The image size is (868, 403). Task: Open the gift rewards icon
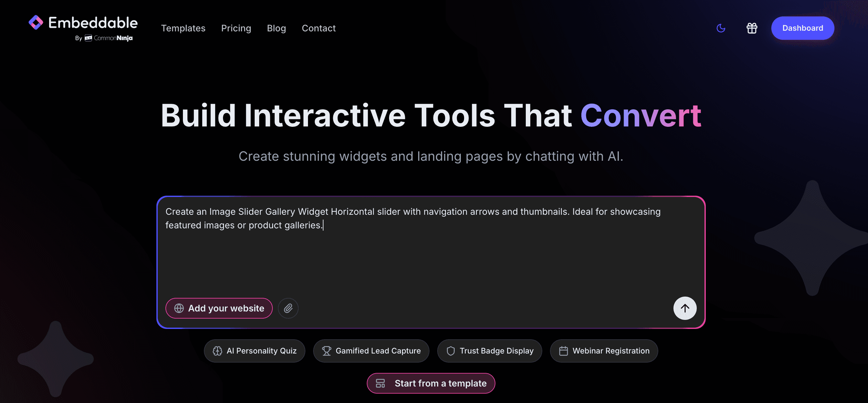coord(751,28)
